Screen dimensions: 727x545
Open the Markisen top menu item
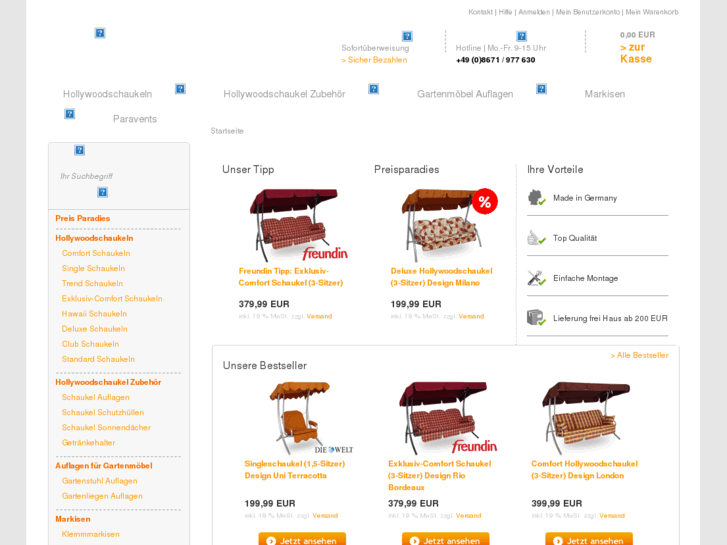click(605, 94)
